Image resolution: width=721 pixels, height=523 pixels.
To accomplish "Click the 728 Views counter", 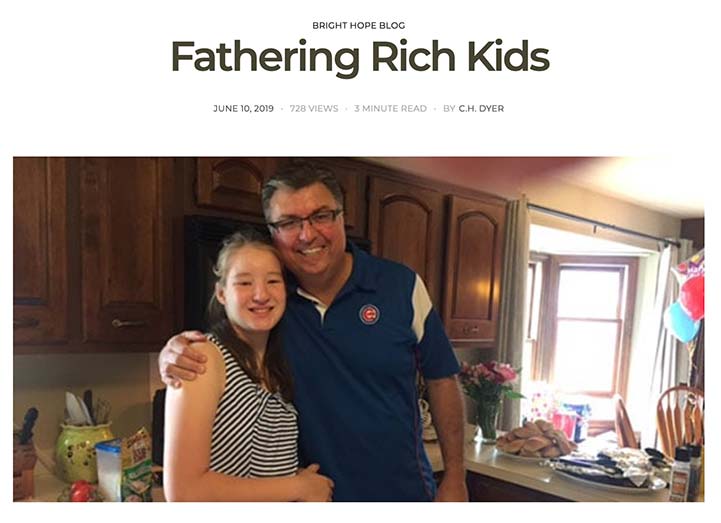I will (x=314, y=109).
